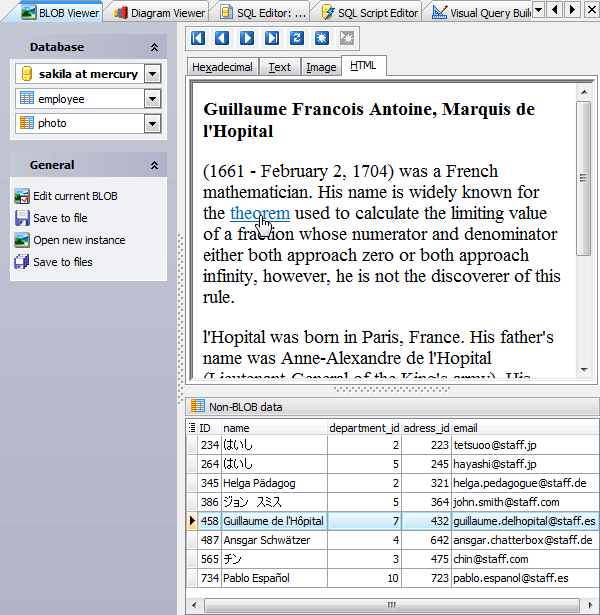Switch to the Hexadecimal tab
600x615 pixels.
(222, 67)
